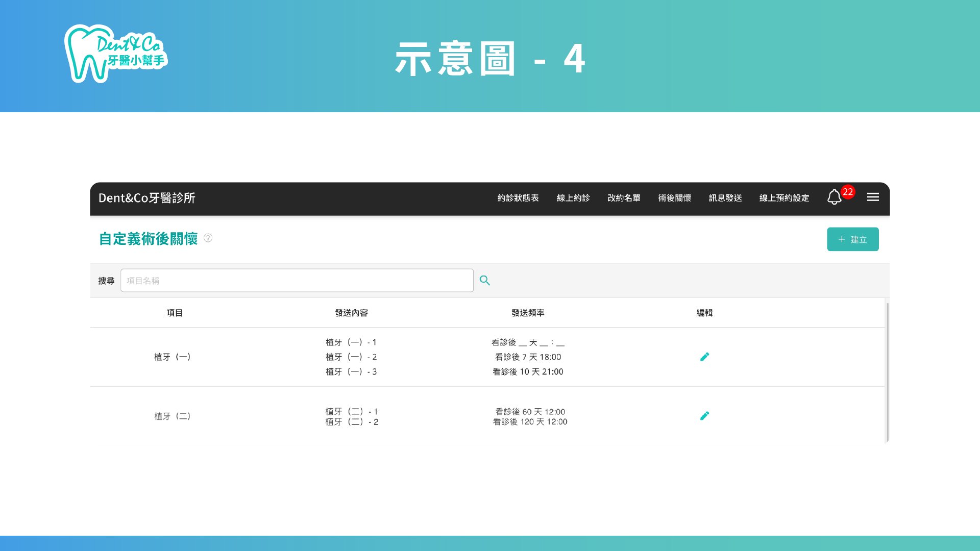Image resolution: width=980 pixels, height=551 pixels.
Task: Click frequency 看診後 7 天 18:00
Action: pos(528,357)
